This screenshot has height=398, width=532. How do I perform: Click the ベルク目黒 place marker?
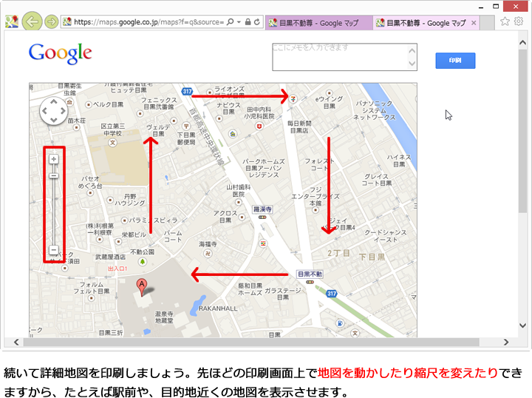[89, 104]
